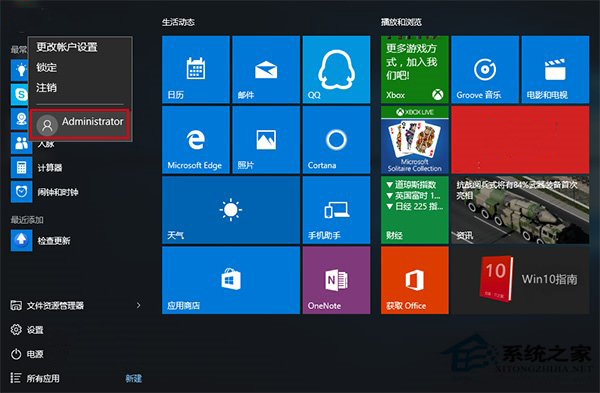The height and width of the screenshot is (393, 600).
Task: Open the 电源 power options
Action: point(27,354)
